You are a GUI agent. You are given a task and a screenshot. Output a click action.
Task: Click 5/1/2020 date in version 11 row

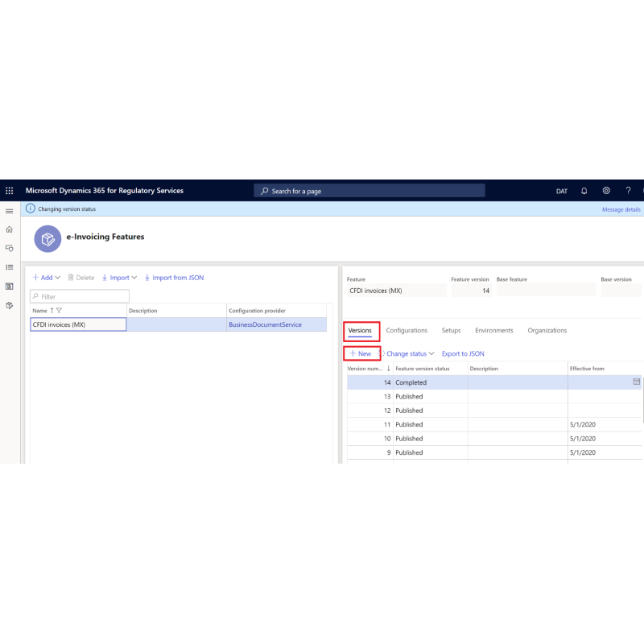point(583,424)
